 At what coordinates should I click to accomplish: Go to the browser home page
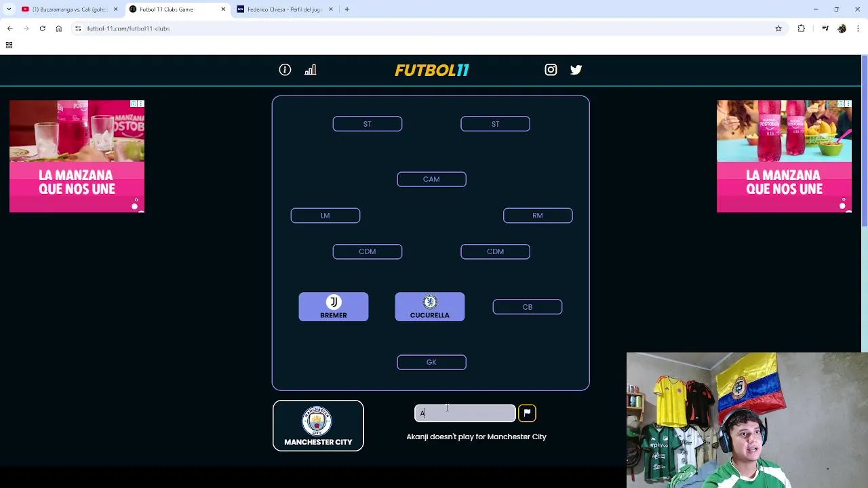[58, 28]
